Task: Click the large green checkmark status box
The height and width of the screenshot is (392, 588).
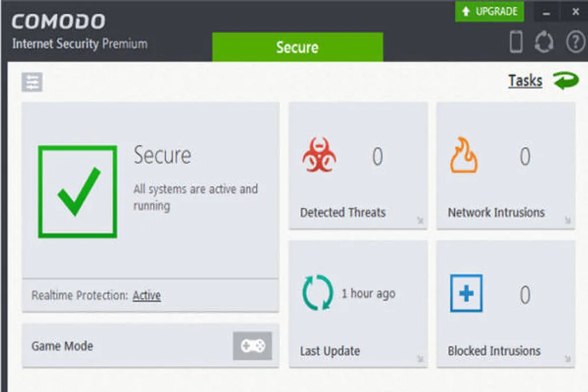Action: (78, 192)
